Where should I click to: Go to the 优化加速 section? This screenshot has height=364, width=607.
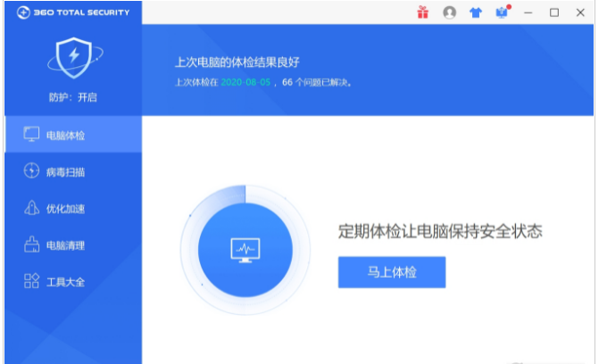click(73, 208)
